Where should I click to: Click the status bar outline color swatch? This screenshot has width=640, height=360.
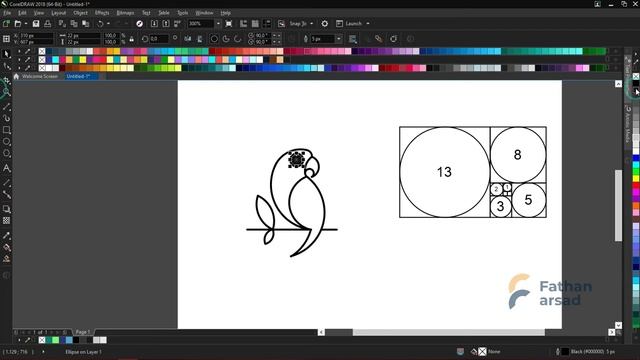tap(565, 351)
